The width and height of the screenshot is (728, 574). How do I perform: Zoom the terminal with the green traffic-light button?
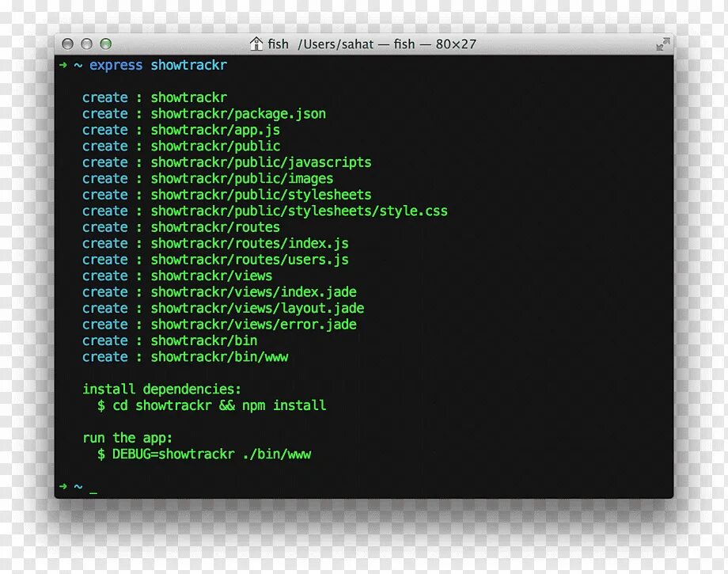(x=106, y=44)
